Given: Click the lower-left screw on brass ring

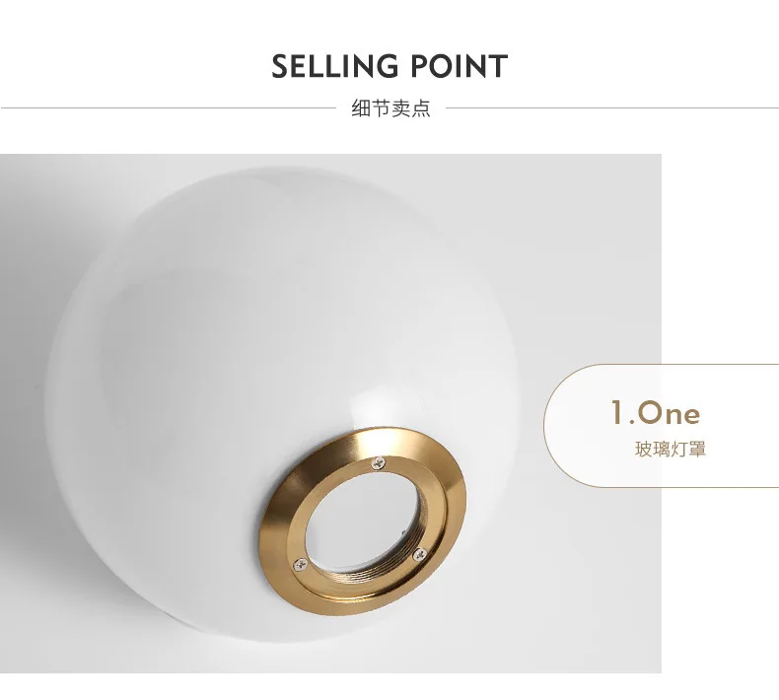Looking at the screenshot, I should (300, 564).
